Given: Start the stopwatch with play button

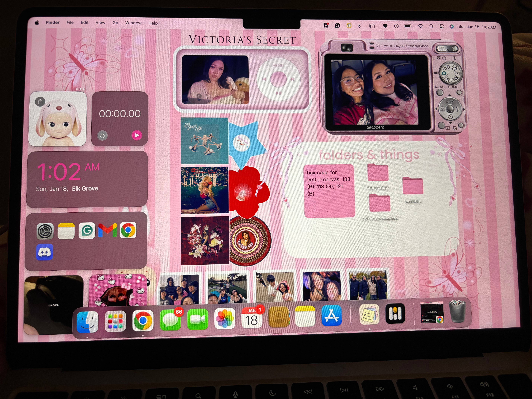Looking at the screenshot, I should (137, 135).
